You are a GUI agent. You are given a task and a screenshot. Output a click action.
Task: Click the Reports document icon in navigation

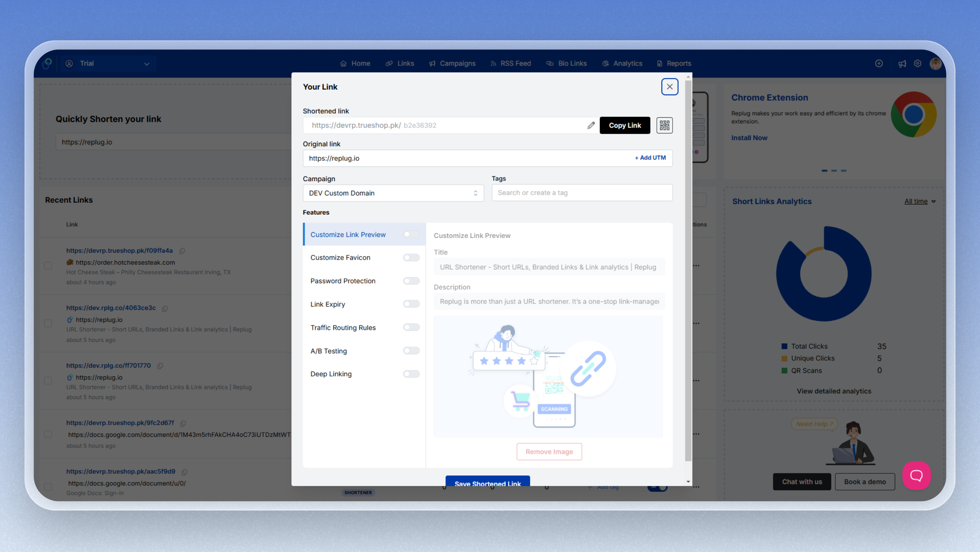coord(660,63)
